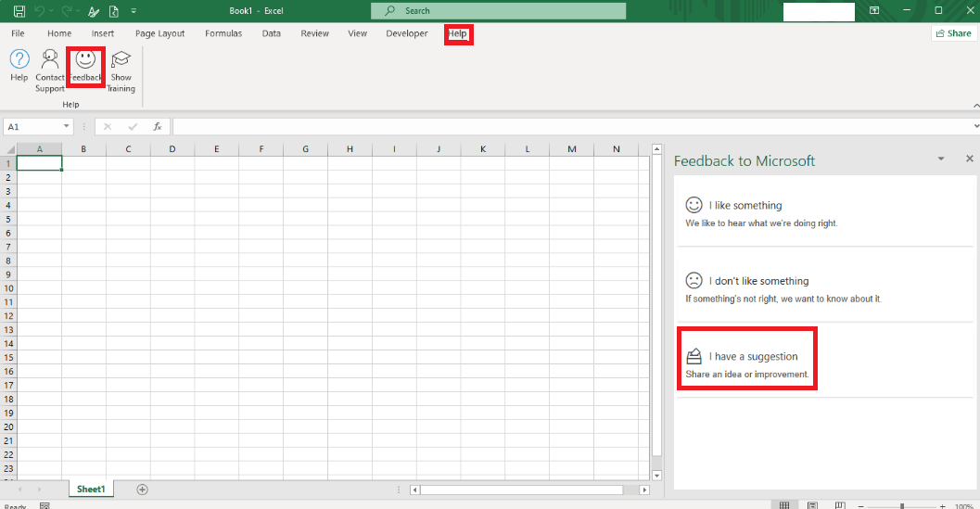Image resolution: width=980 pixels, height=509 pixels.
Task: Select the Data tab
Action: 272,33
